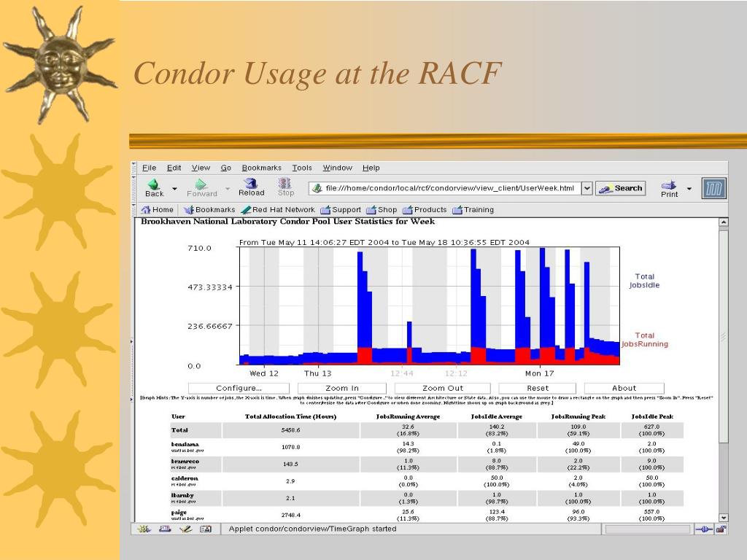Click the Zoom In graph button
This screenshot has width=747, height=560.
point(342,388)
